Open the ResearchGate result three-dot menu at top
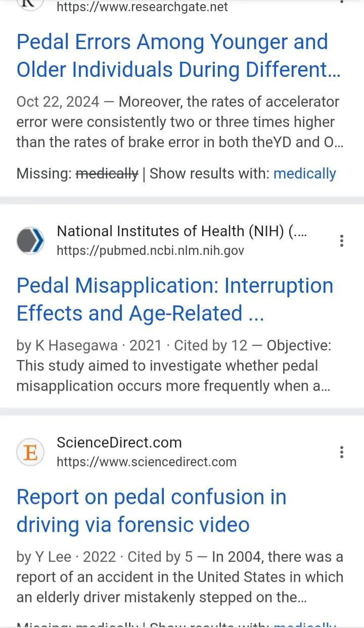 pos(342,2)
